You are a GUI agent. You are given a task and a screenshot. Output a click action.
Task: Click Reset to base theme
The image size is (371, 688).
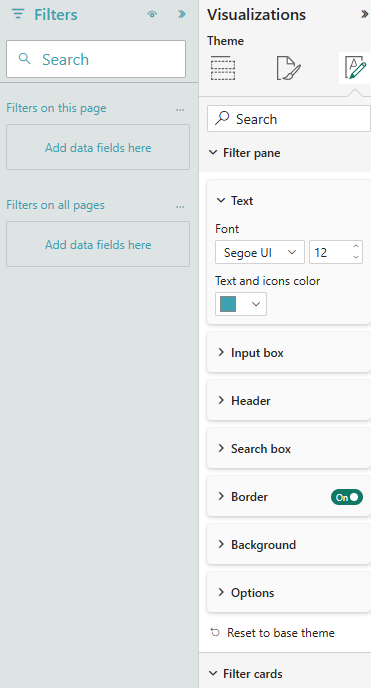(272, 633)
